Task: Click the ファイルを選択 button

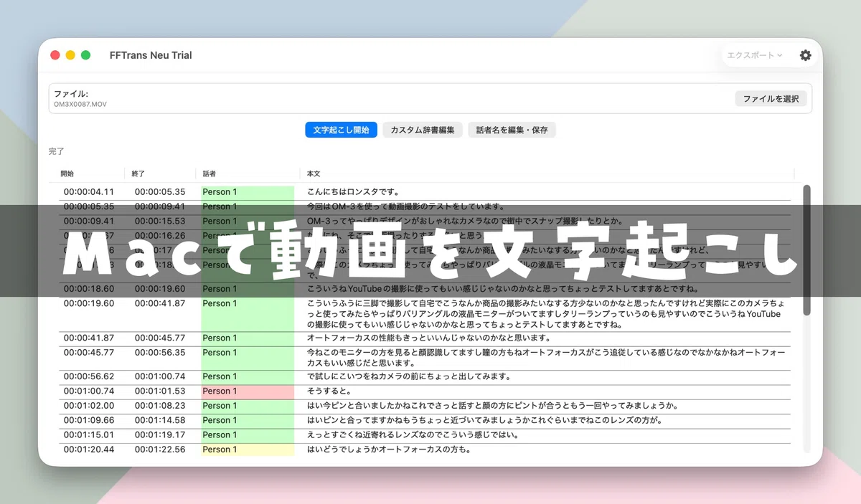Action: tap(771, 98)
